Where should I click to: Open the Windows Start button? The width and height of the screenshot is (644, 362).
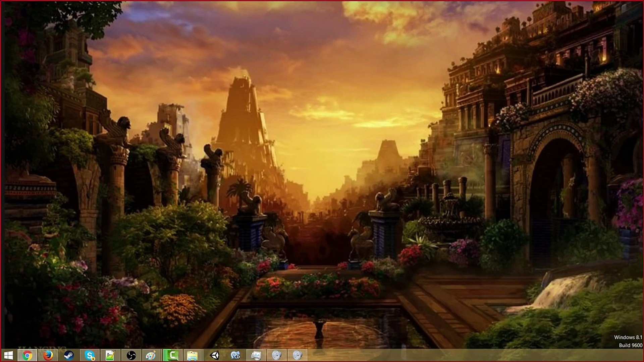point(8,355)
